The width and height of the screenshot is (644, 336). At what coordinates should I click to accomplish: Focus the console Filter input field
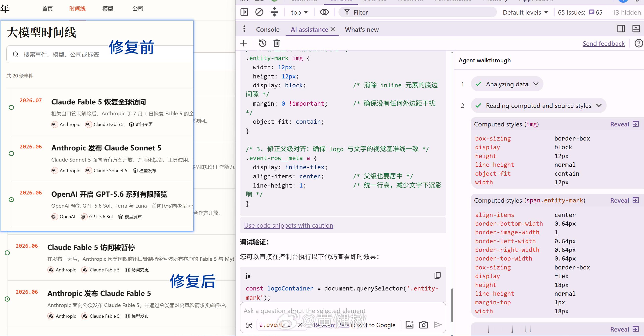click(x=417, y=12)
